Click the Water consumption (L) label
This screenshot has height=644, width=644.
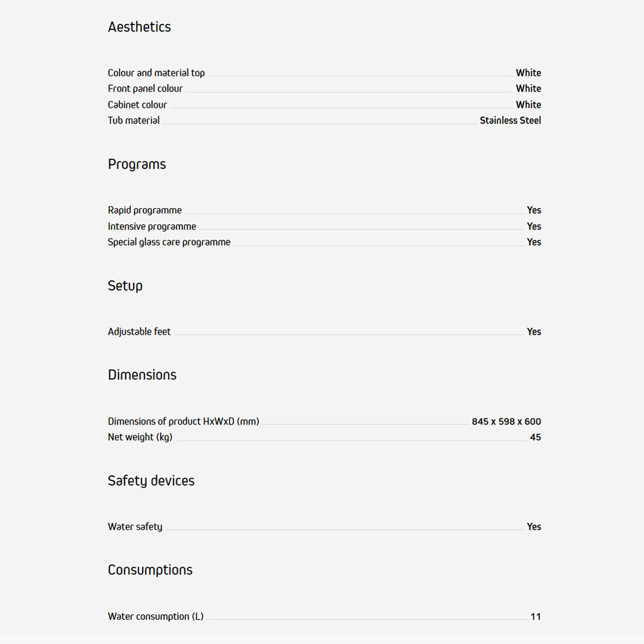156,617
